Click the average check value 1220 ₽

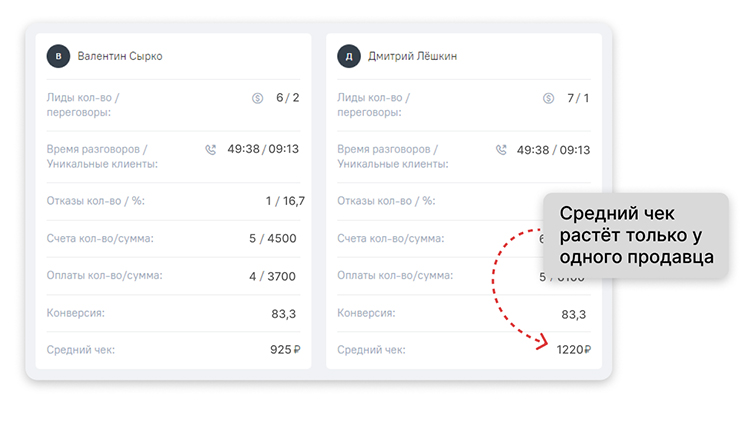[573, 350]
